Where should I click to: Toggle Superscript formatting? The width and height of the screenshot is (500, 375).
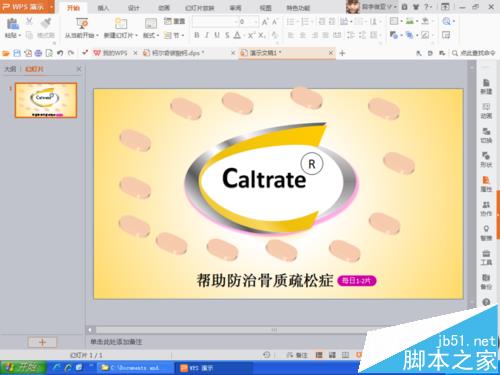coord(251,35)
